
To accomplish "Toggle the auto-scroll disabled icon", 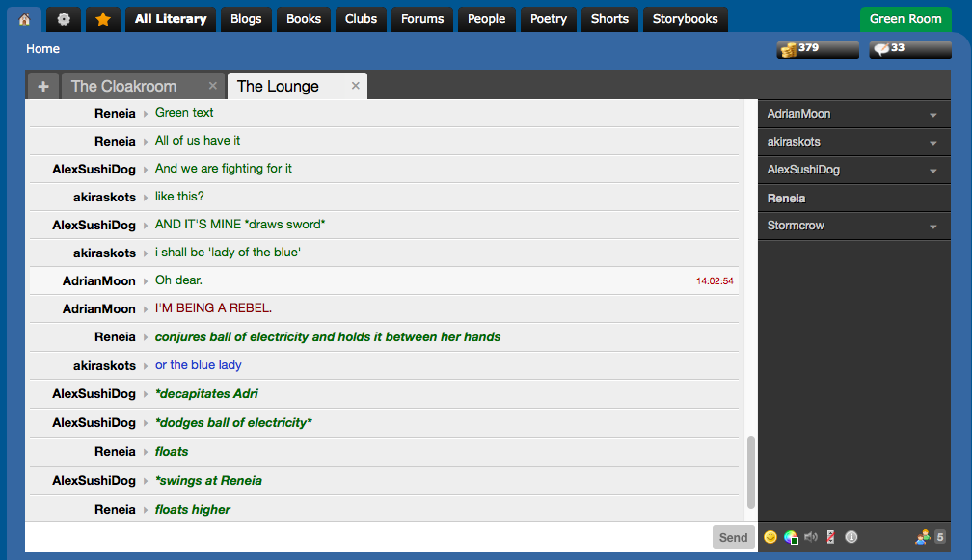I will point(830,537).
